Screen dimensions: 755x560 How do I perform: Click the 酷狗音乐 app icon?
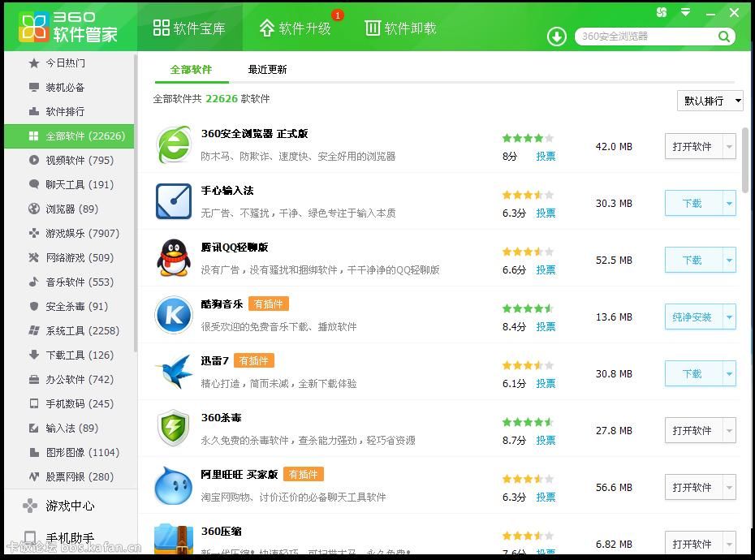click(x=173, y=317)
